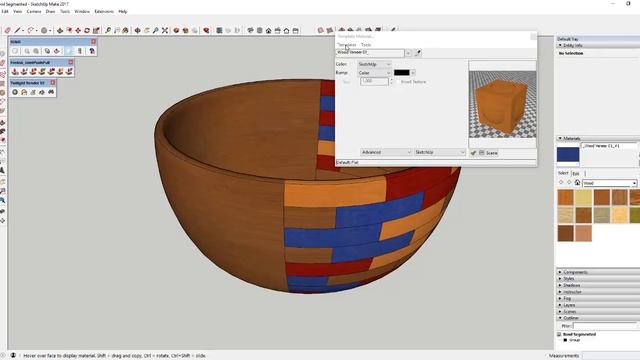This screenshot has width=640, height=360.
Task: Click the first Twilight Render toolbar icon
Action: [15, 92]
